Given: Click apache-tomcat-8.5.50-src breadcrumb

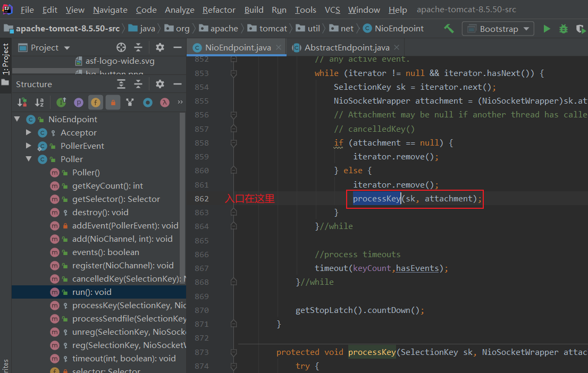Looking at the screenshot, I should (x=62, y=29).
